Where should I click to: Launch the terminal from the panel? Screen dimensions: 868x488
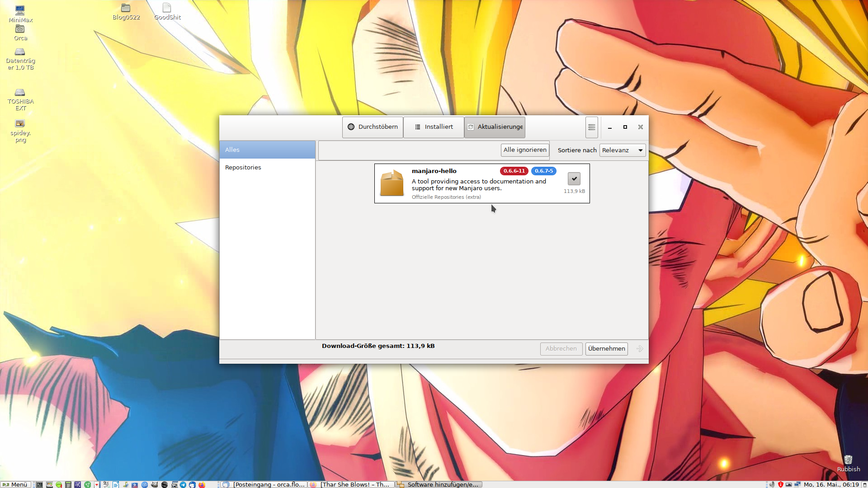(39, 484)
